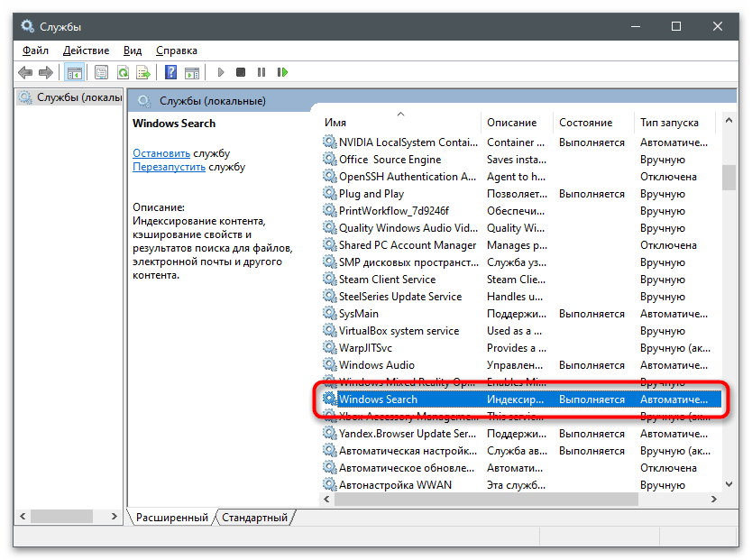The image size is (752, 560).
Task: Click the Services gear icon in the title bar
Action: (27, 26)
